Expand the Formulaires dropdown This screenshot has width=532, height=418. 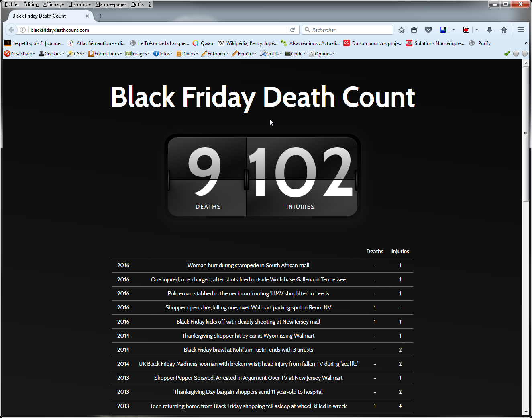(x=105, y=53)
